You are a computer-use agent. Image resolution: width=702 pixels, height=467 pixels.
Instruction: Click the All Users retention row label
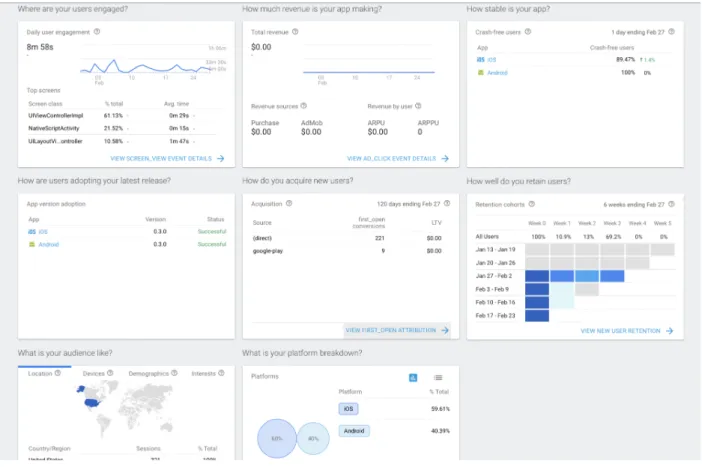pyautogui.click(x=487, y=236)
